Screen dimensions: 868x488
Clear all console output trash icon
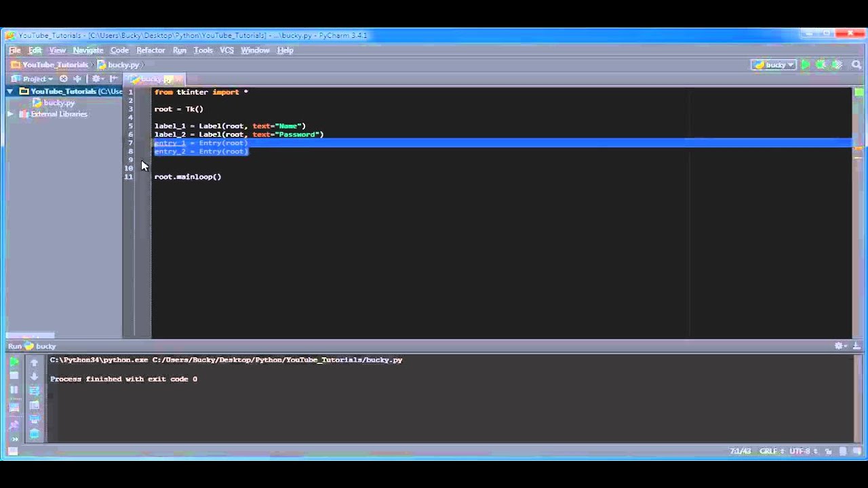click(x=35, y=434)
